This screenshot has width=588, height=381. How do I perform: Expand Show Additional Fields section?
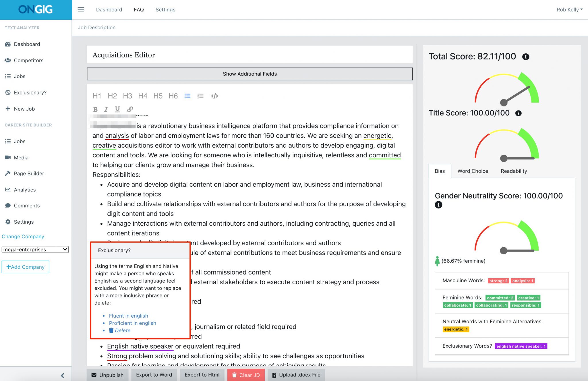(249, 74)
